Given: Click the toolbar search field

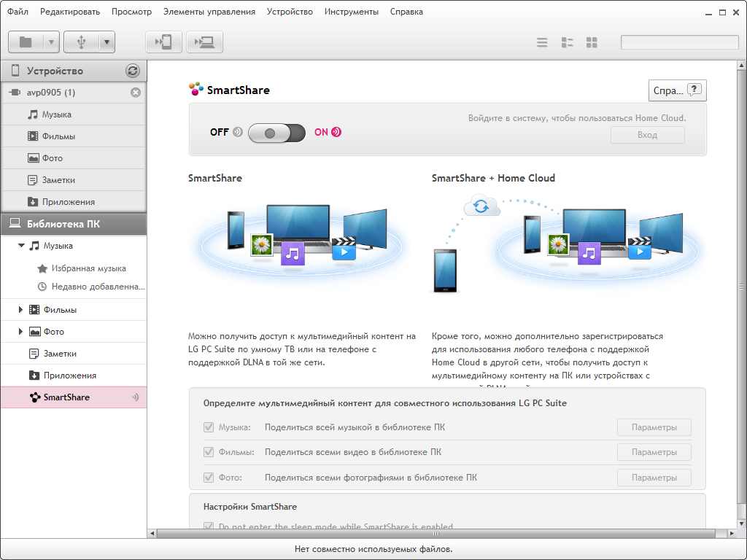Looking at the screenshot, I should click(x=679, y=42).
